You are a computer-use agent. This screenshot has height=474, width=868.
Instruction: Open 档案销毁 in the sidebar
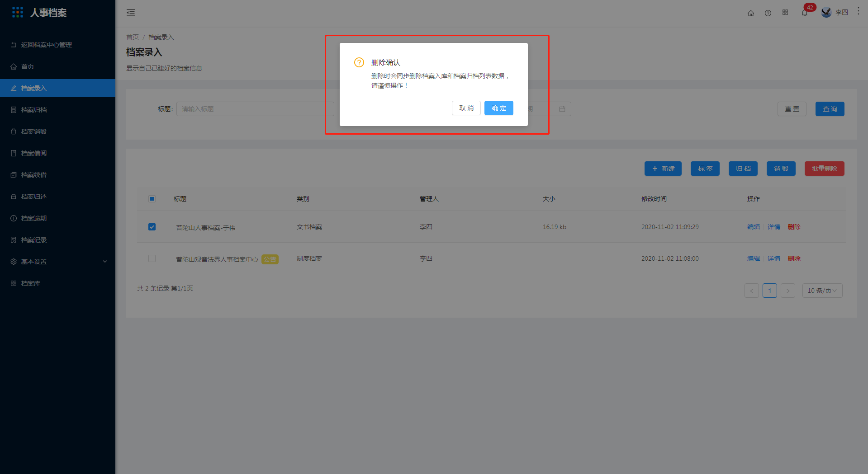click(x=57, y=131)
